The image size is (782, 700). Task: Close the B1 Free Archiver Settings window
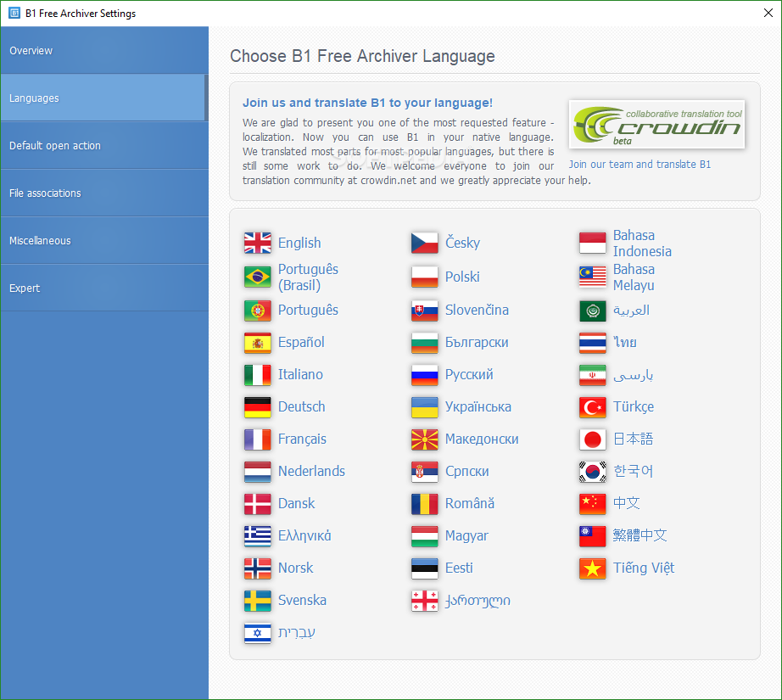768,13
